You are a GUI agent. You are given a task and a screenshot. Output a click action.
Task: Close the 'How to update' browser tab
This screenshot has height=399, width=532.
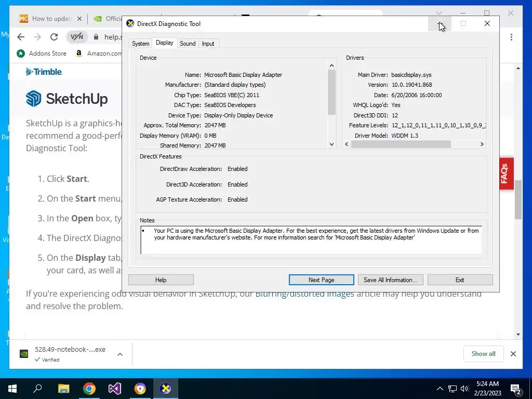[x=79, y=19]
